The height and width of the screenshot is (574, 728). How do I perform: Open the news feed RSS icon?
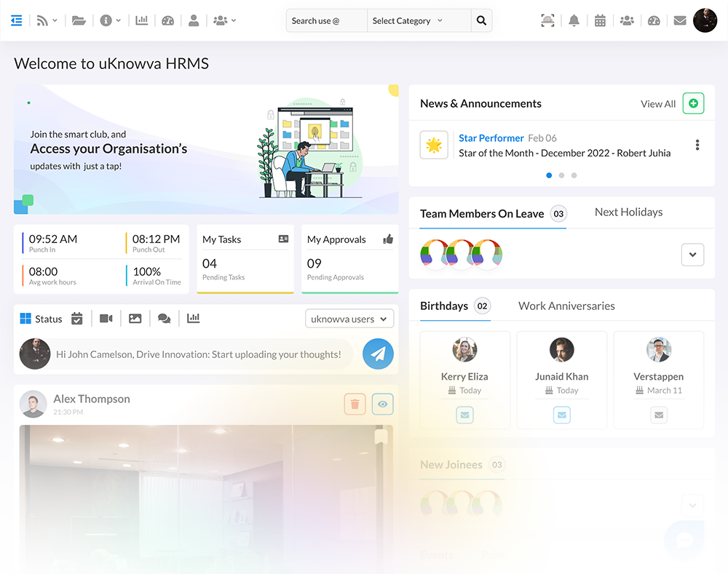pos(42,20)
